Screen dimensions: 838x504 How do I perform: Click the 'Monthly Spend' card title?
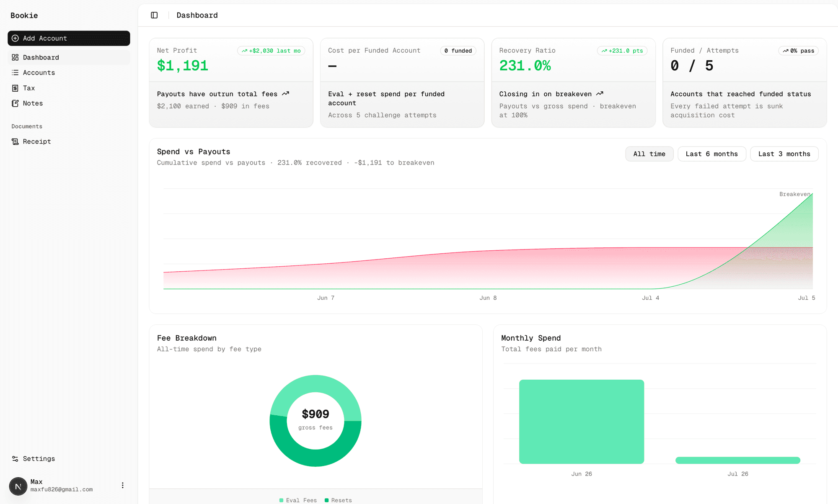[531, 338]
